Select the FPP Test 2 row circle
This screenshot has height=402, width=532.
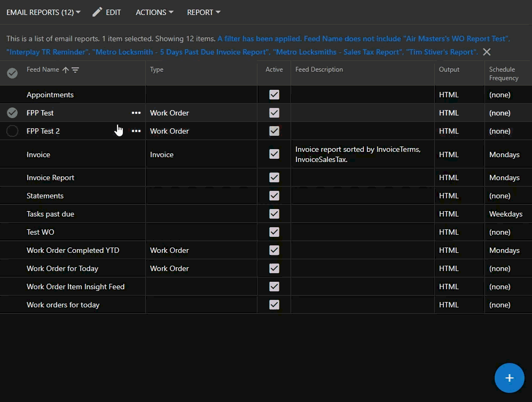12,131
